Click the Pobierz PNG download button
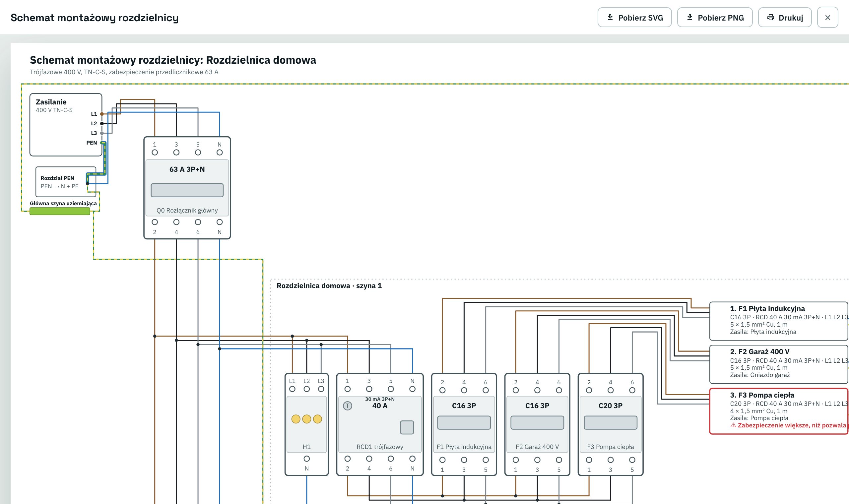Viewport: 849px width, 504px height. pos(714,17)
